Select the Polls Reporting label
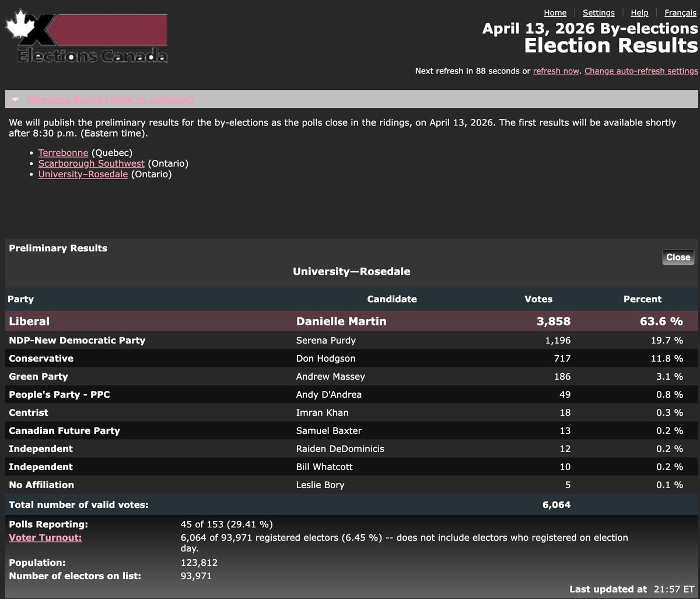Image resolution: width=700 pixels, height=599 pixels. pos(48,525)
